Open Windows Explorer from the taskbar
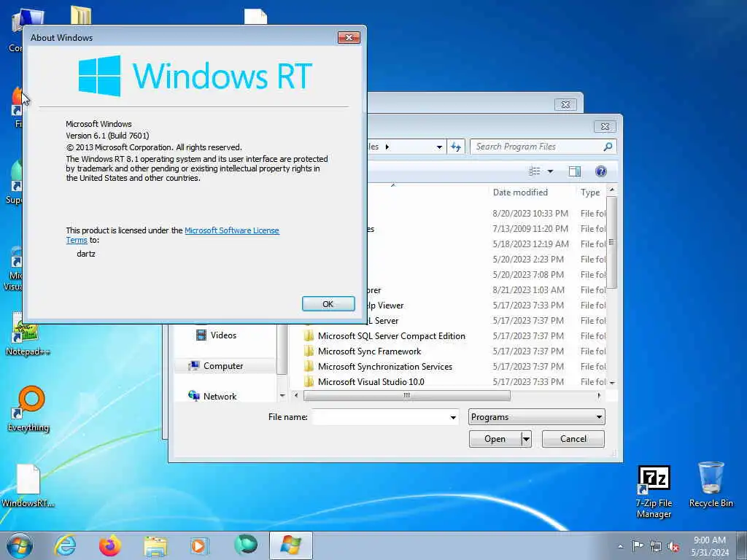Image resolution: width=747 pixels, height=560 pixels. click(155, 545)
